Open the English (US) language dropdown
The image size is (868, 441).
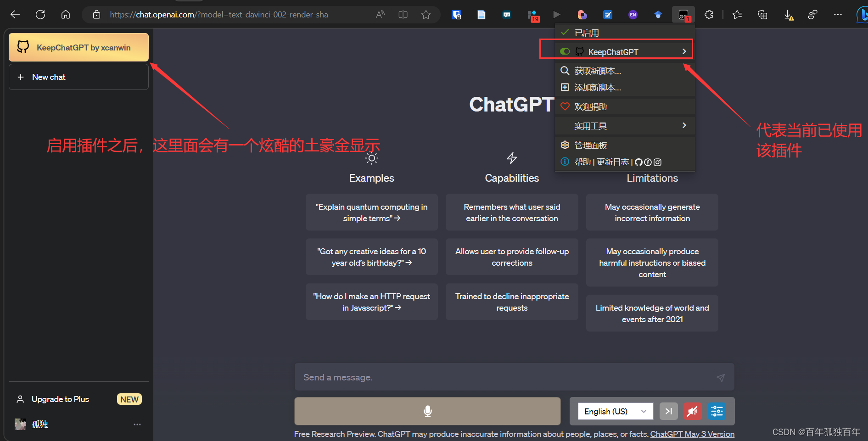[x=615, y=411]
